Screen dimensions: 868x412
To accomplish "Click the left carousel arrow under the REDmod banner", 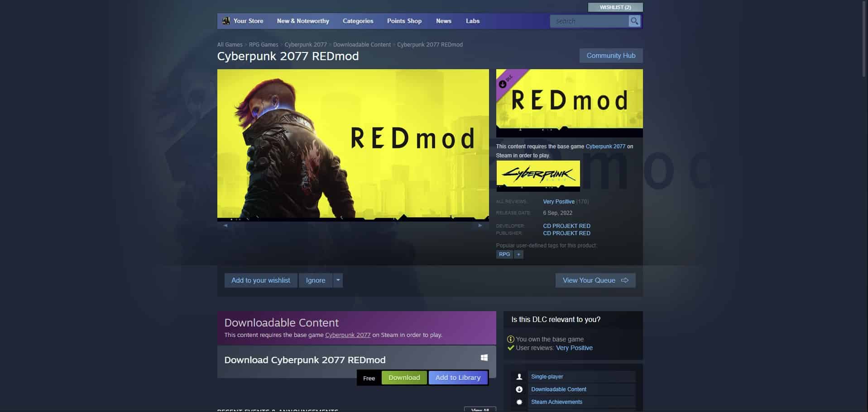I will coord(225,225).
